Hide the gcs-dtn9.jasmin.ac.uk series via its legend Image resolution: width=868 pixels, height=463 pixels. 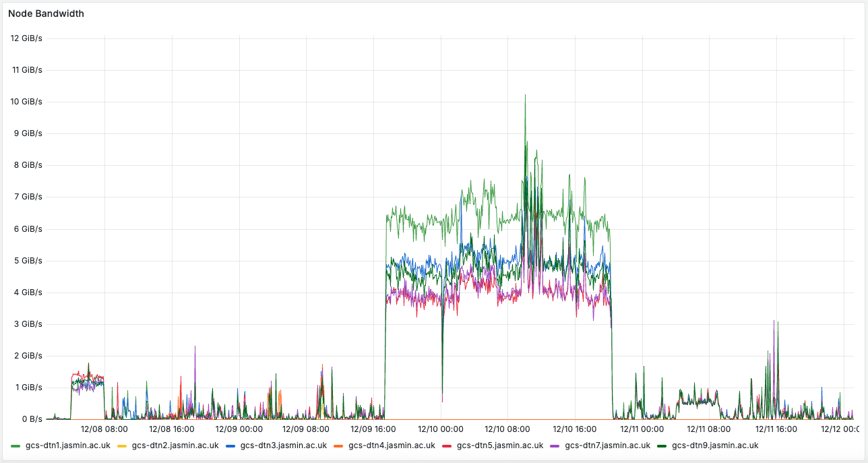[714, 445]
